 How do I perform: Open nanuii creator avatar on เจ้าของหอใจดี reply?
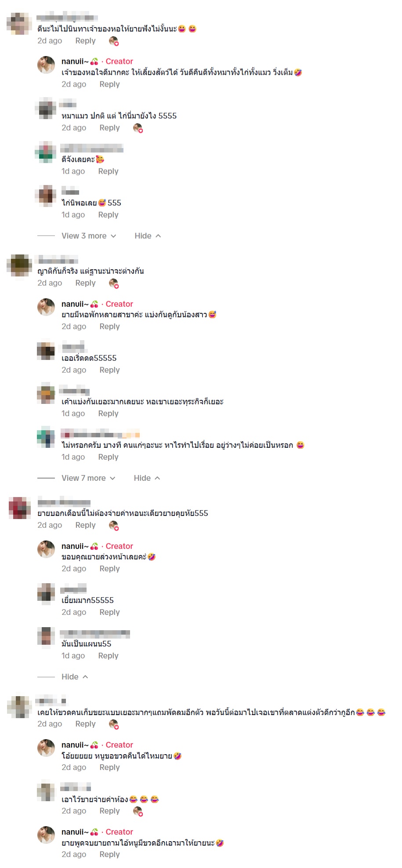click(46, 65)
